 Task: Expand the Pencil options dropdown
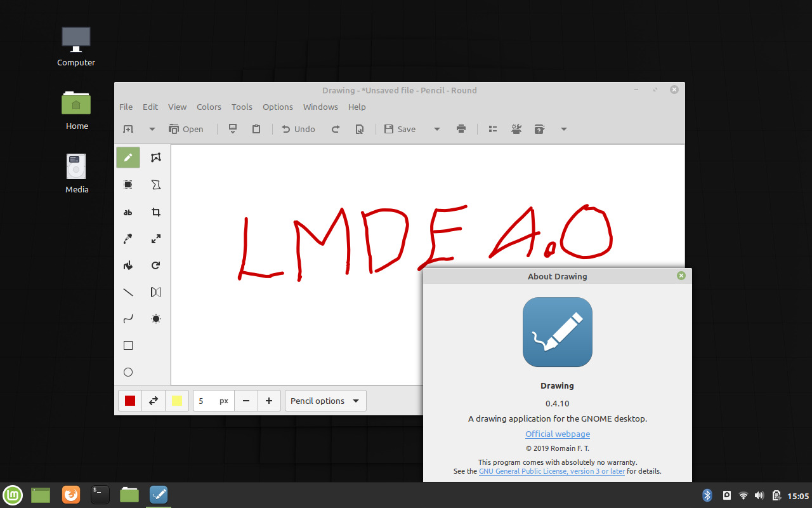[x=325, y=401]
